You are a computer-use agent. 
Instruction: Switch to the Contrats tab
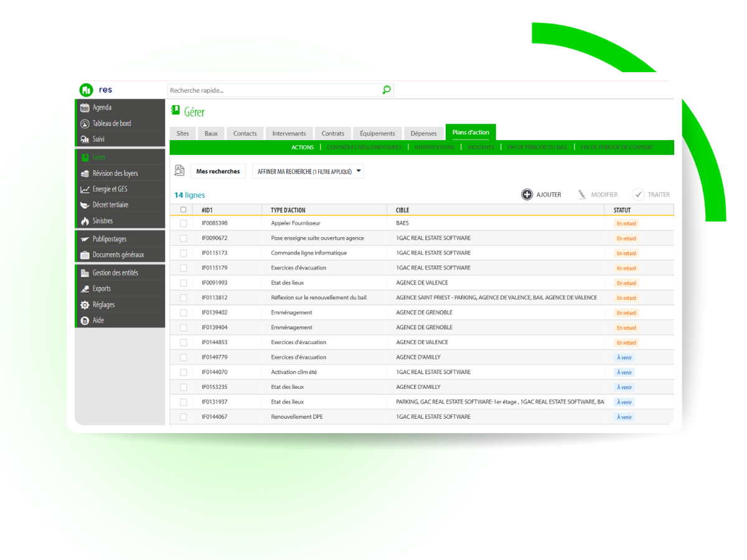[x=333, y=133]
